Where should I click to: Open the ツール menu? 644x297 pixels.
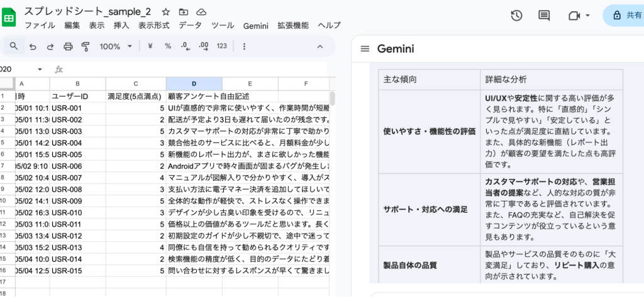point(223,26)
